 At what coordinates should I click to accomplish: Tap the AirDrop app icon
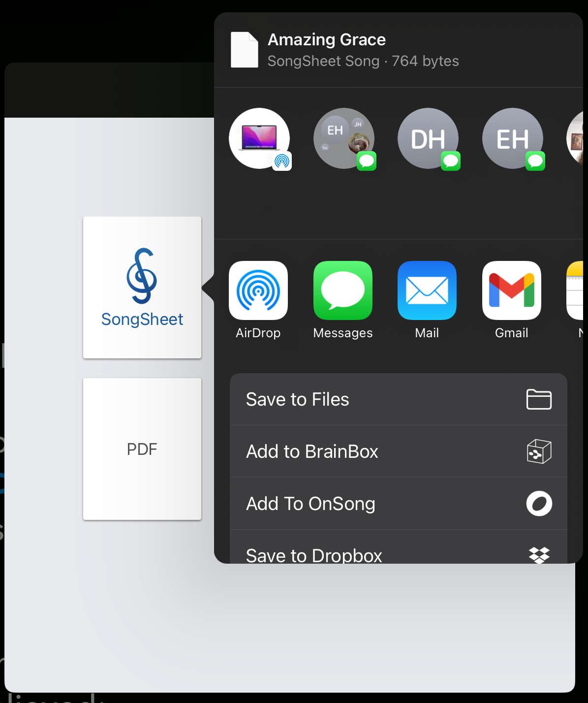coord(258,290)
